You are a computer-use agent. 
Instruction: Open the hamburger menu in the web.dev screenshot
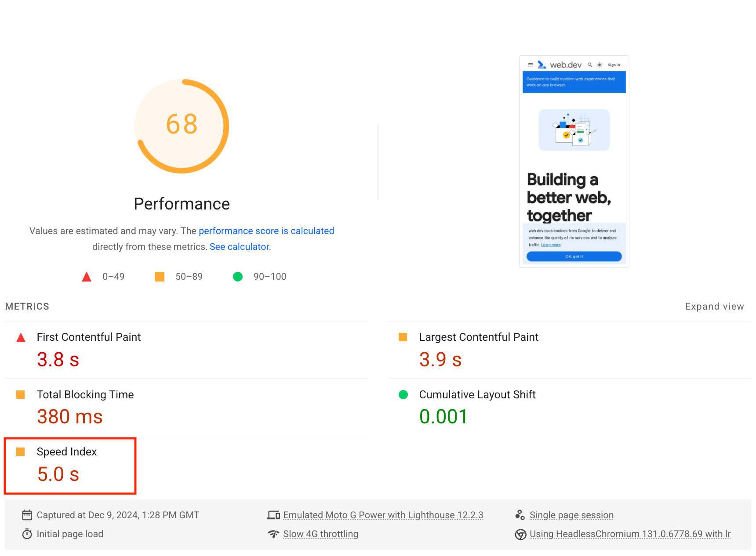530,65
